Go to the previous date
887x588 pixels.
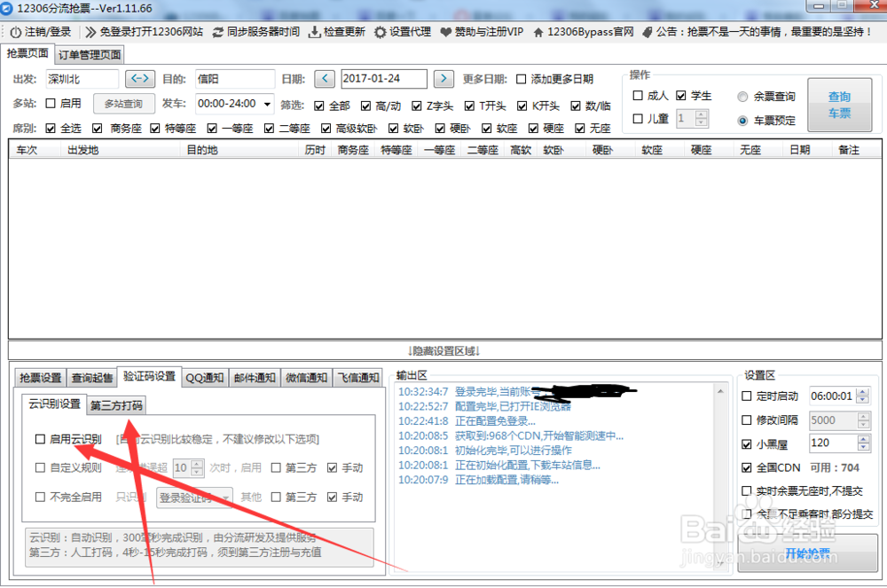[325, 79]
